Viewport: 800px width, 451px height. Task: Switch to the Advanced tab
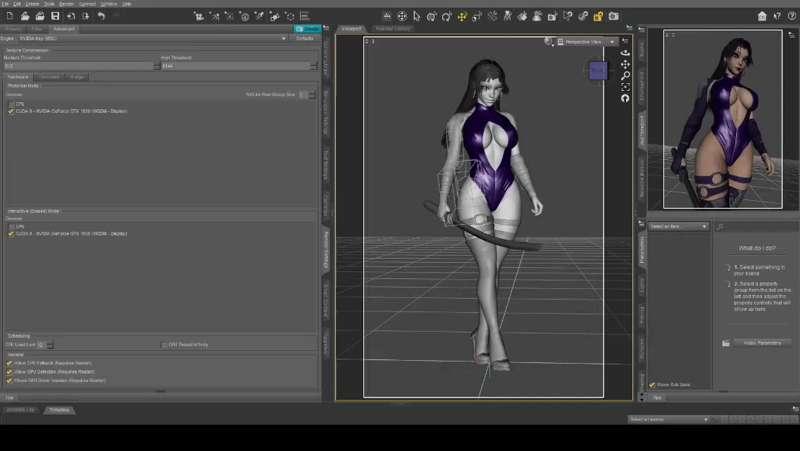coord(64,29)
